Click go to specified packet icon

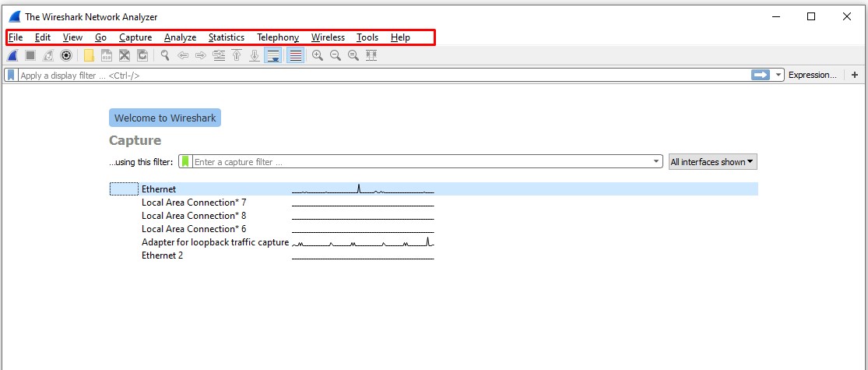point(219,55)
